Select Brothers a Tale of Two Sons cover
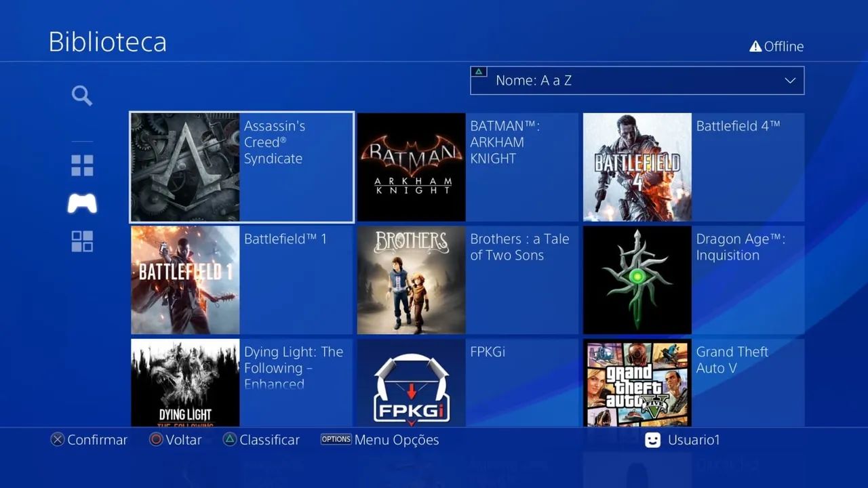868x488 pixels. 411,280
